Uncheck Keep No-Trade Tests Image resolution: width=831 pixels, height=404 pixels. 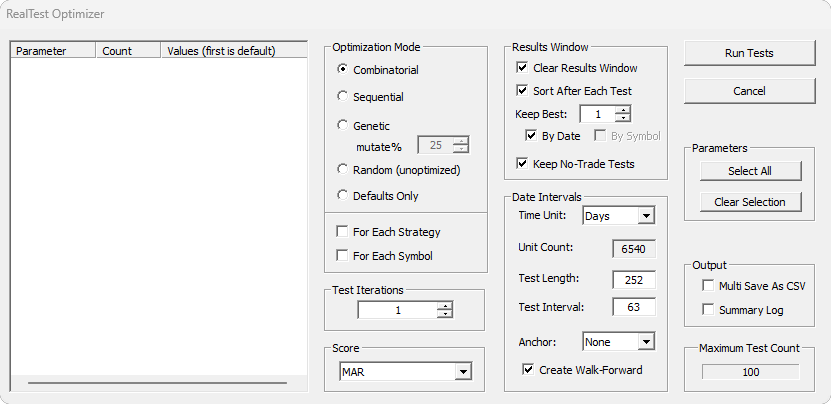[523, 164]
